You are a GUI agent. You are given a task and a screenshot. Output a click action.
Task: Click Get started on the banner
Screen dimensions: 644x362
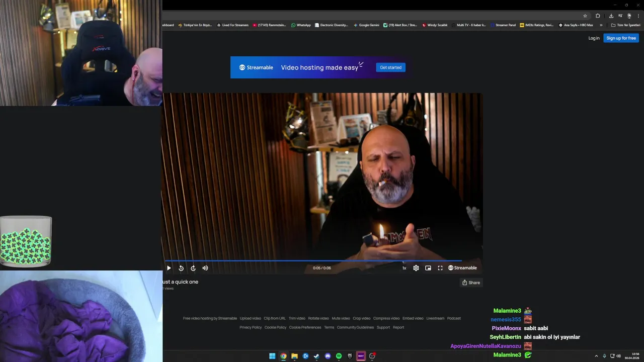391,67
